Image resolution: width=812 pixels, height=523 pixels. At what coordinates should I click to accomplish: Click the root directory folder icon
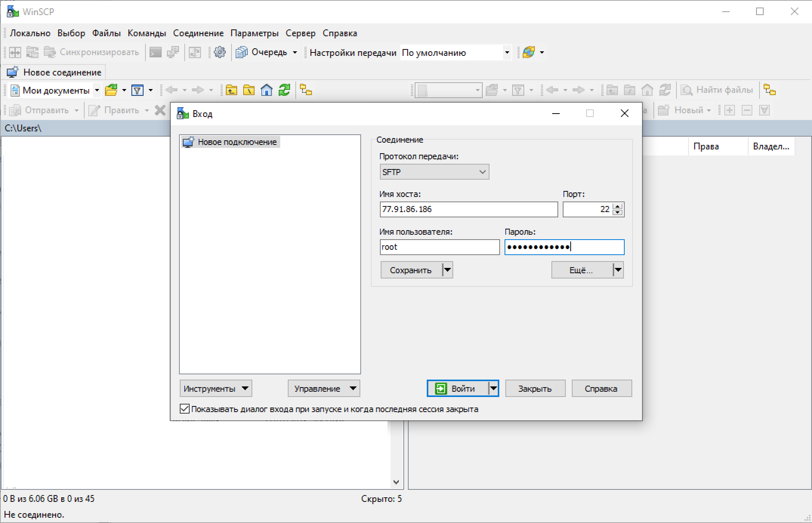pos(249,90)
